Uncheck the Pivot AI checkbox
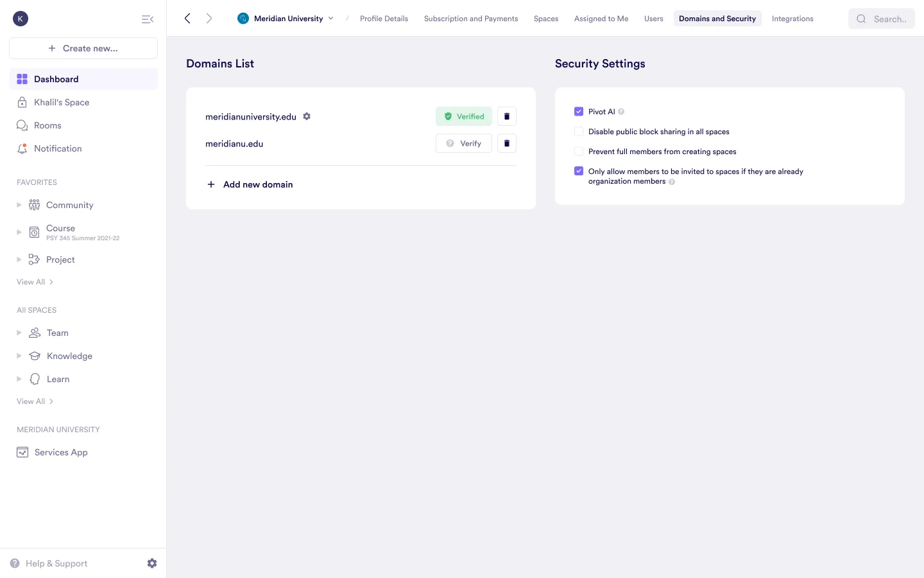This screenshot has height=578, width=924. click(579, 112)
